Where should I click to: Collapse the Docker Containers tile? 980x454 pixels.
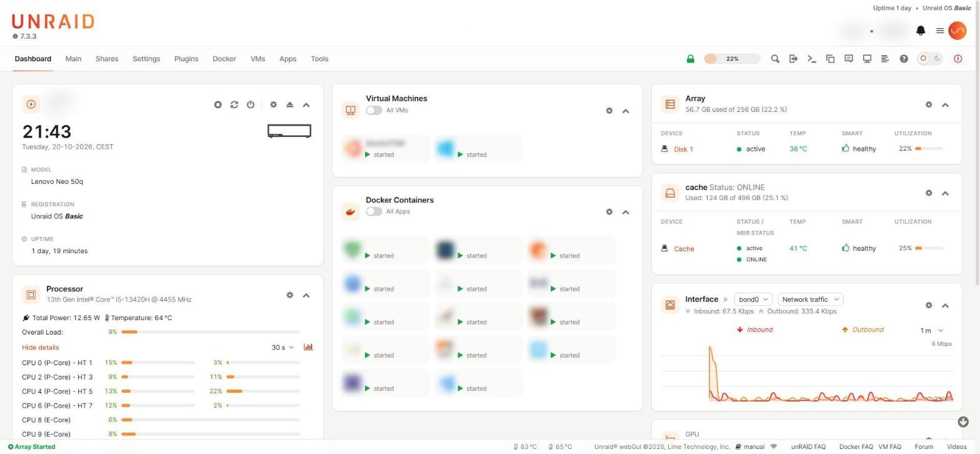(x=626, y=212)
